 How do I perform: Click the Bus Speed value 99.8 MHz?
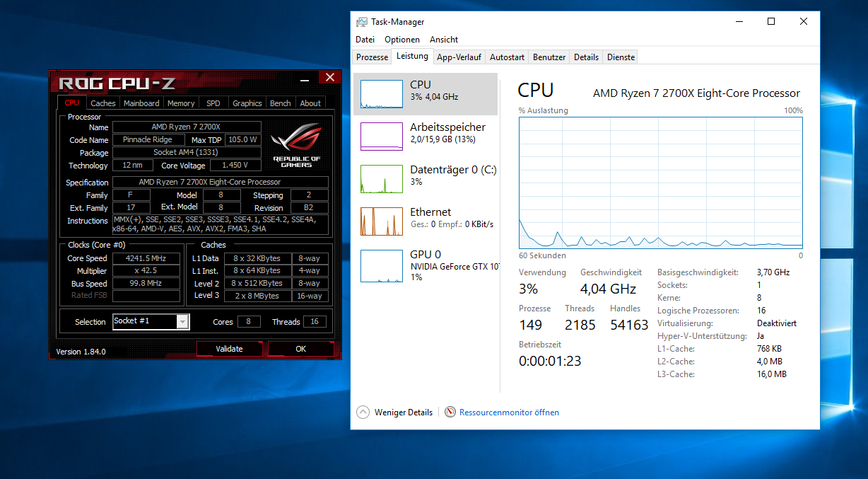click(146, 284)
